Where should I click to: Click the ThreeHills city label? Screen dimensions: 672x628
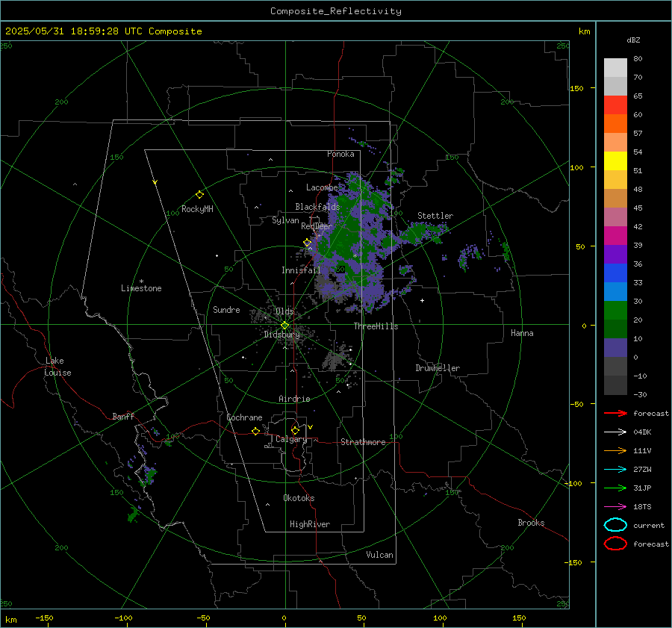[376, 326]
